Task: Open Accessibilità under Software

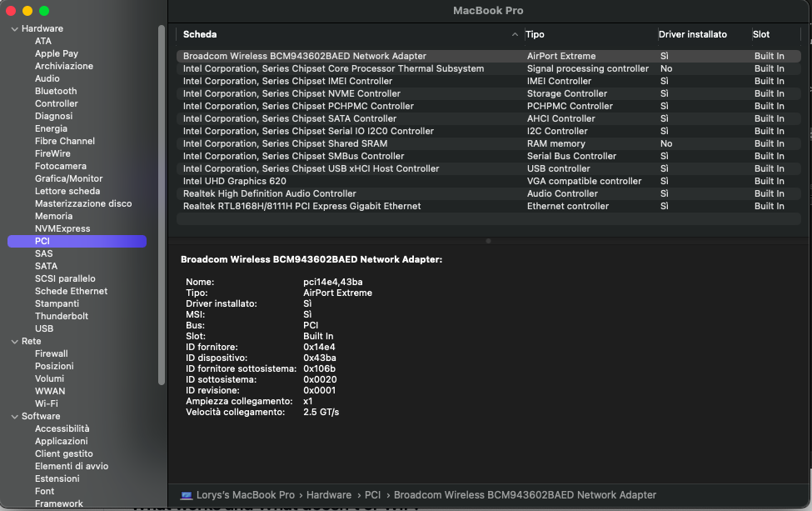Action: pos(62,428)
